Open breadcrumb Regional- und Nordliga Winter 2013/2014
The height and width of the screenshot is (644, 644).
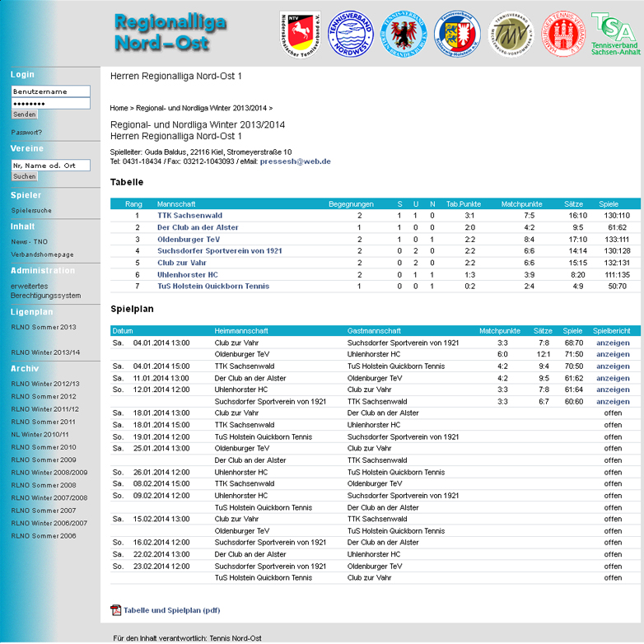click(x=201, y=108)
